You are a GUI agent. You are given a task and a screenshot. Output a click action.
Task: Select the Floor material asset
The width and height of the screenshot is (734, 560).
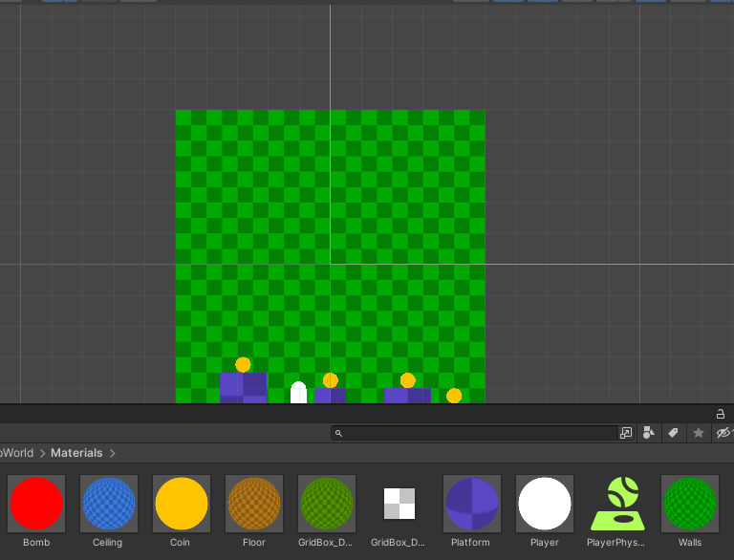[x=254, y=504]
